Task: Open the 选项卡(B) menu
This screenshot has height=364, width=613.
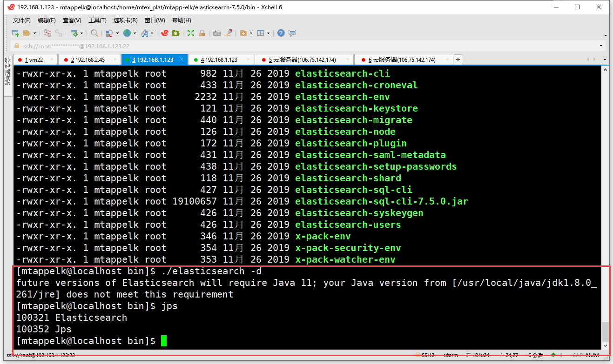Action: (x=126, y=20)
